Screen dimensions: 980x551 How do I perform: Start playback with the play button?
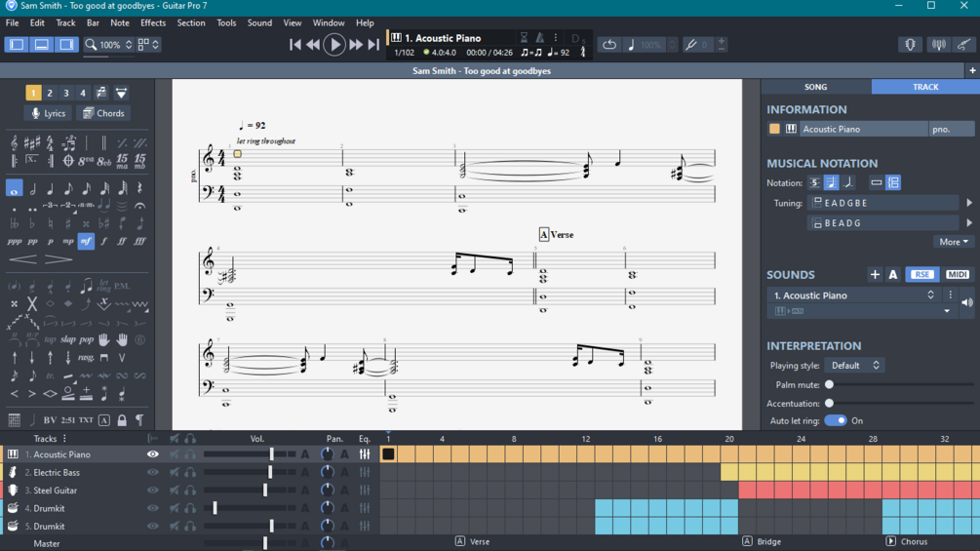point(334,45)
